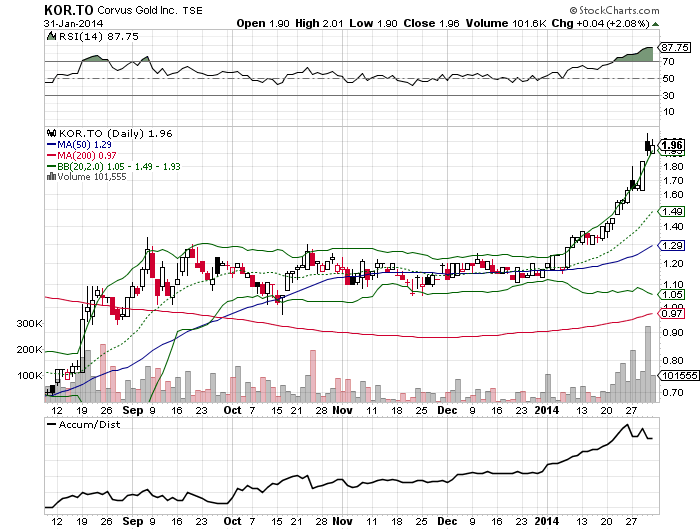Click the Dec label on price chart axis
This screenshot has width=700, height=530.
tap(447, 410)
